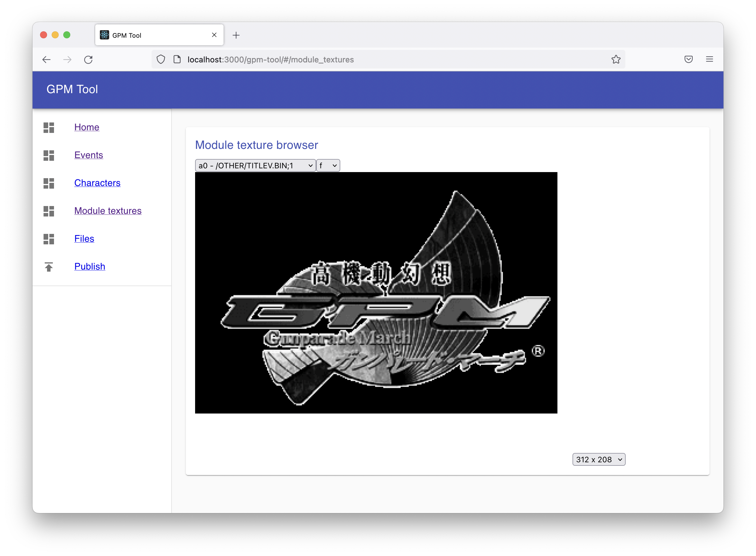Click the dashboard icon beside Events
The height and width of the screenshot is (556, 756).
point(48,156)
